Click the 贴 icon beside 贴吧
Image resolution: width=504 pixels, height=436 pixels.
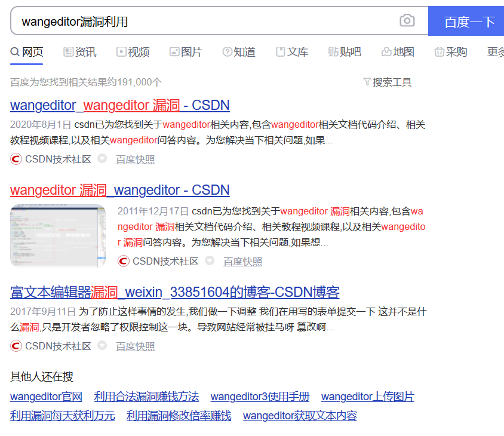(333, 51)
